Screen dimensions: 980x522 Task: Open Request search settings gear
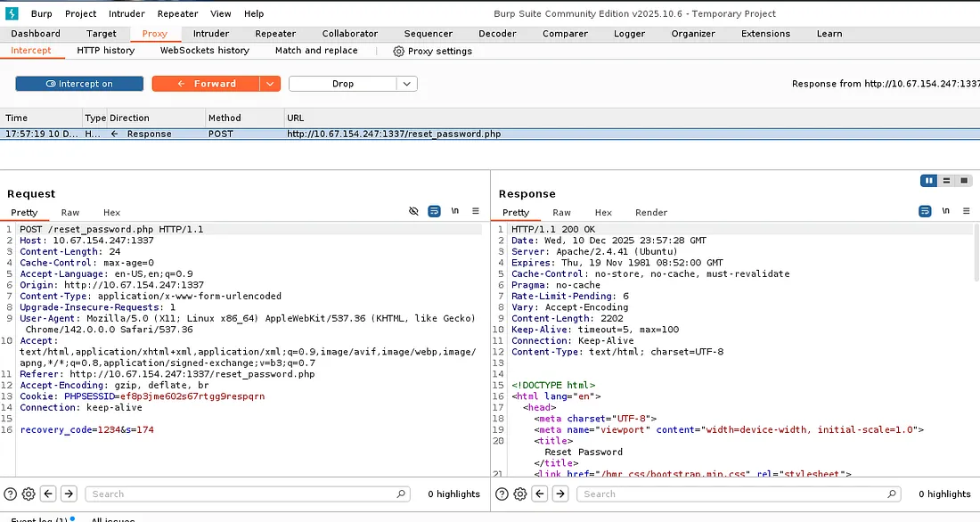coord(29,493)
